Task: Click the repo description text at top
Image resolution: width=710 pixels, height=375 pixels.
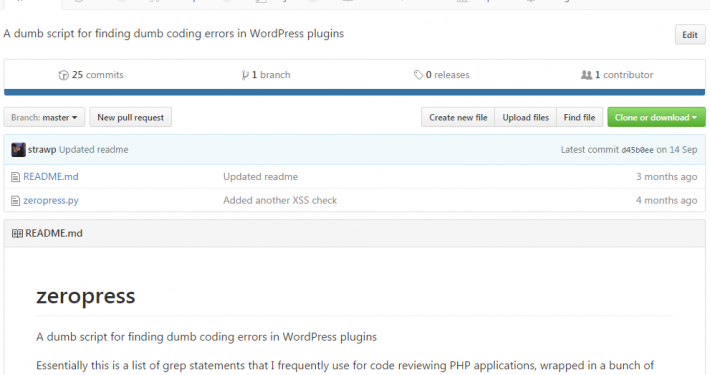Action: 173,34
